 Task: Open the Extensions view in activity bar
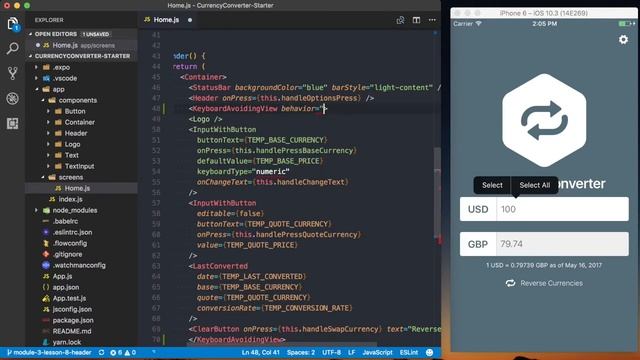[x=13, y=123]
